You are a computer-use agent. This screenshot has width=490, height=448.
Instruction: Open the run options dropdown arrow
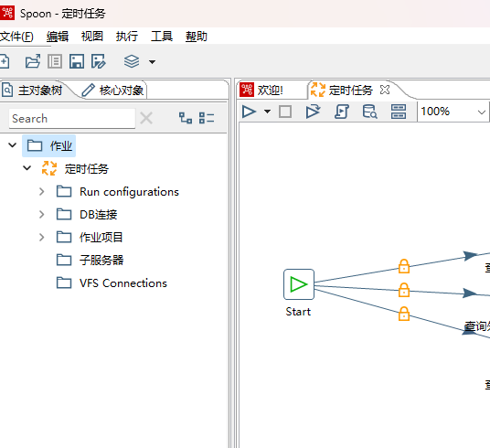tap(267, 112)
